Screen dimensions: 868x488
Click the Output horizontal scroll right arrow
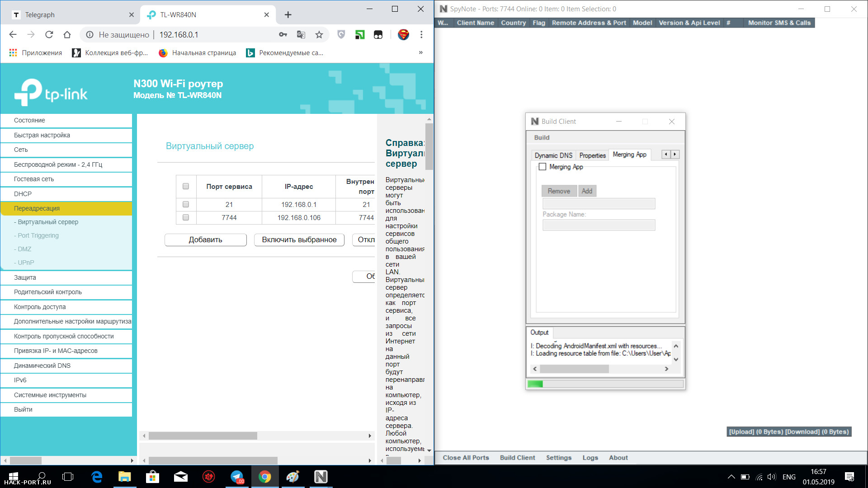tap(666, 369)
